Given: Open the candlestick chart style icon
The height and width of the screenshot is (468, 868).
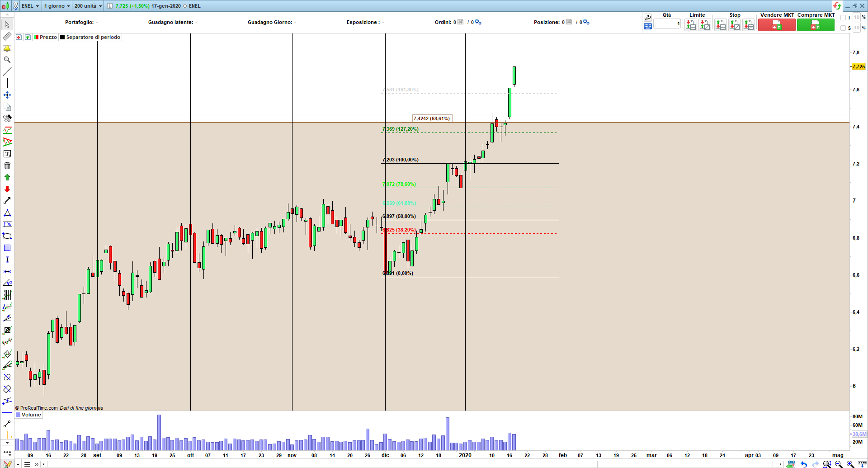Looking at the screenshot, I should (x=6, y=6).
